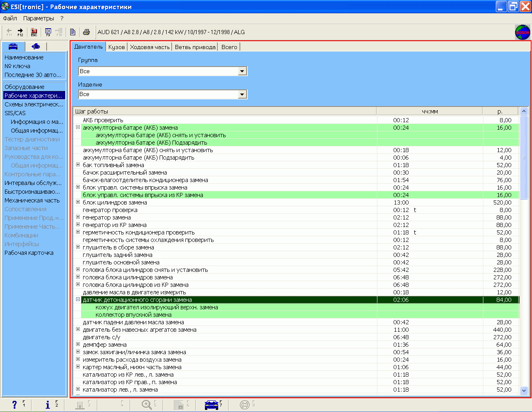Open the Параметры menu
532x412 pixels.
pyautogui.click(x=39, y=18)
